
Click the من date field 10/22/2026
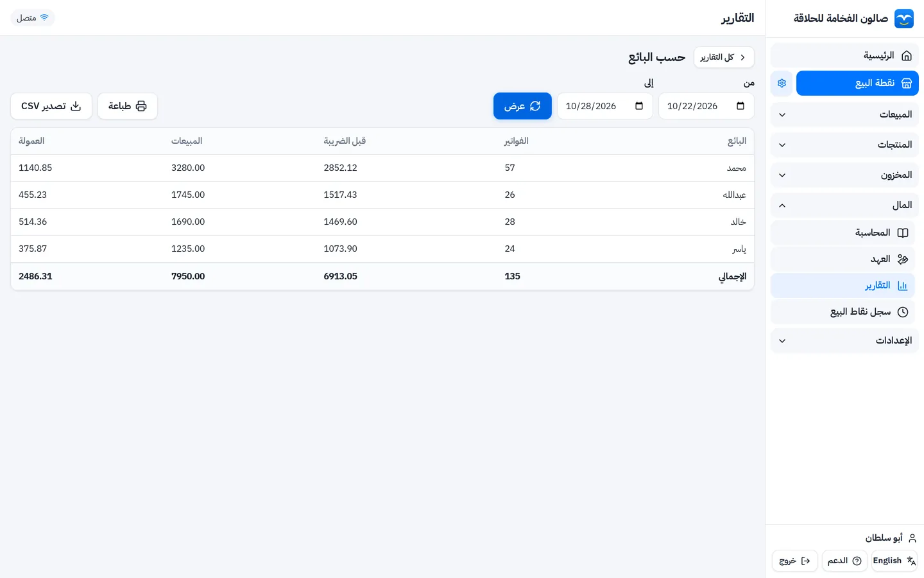point(706,106)
